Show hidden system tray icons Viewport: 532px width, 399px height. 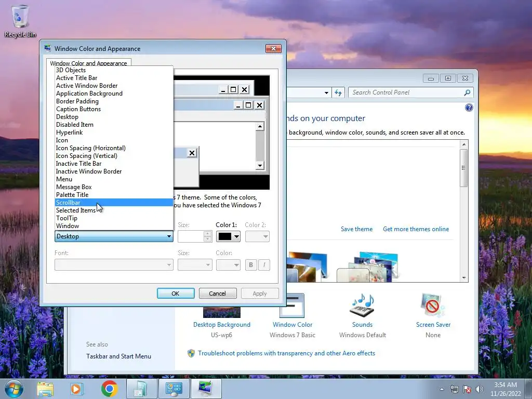[442, 389]
